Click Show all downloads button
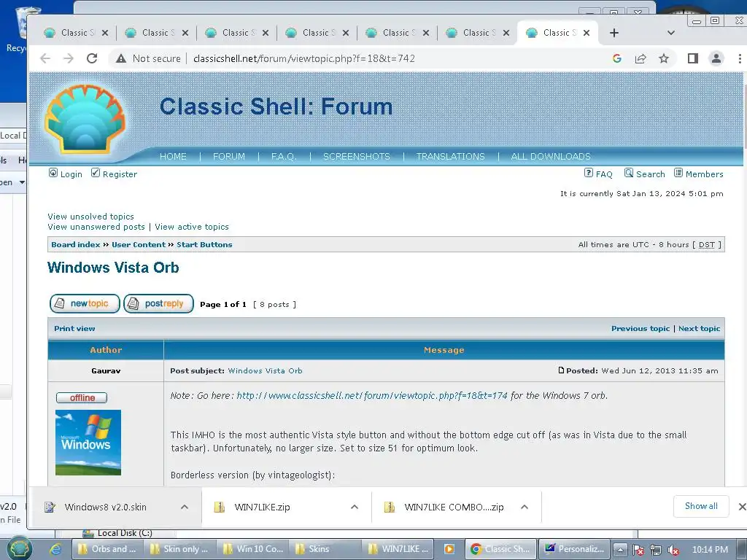The width and height of the screenshot is (747, 560). click(701, 506)
